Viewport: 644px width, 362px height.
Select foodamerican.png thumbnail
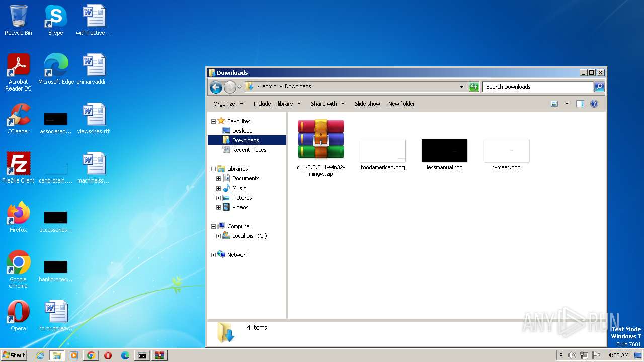[382, 155]
